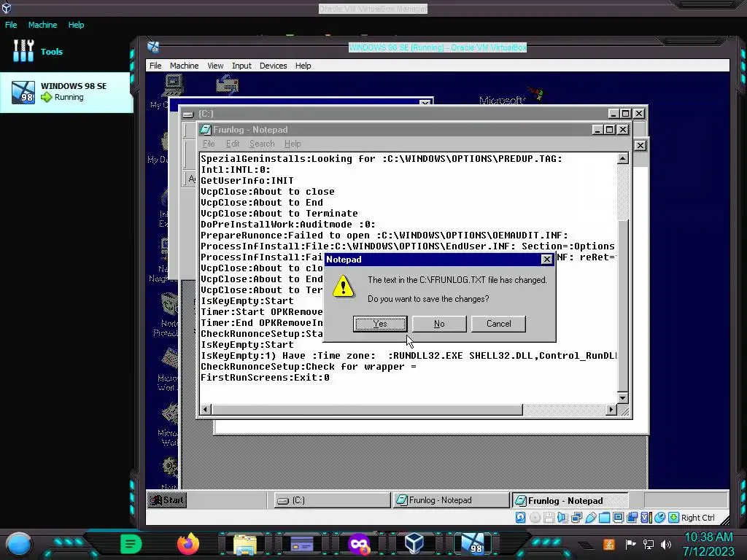Launch Firefox from the host taskbar
The image size is (747, 560).
[188, 544]
